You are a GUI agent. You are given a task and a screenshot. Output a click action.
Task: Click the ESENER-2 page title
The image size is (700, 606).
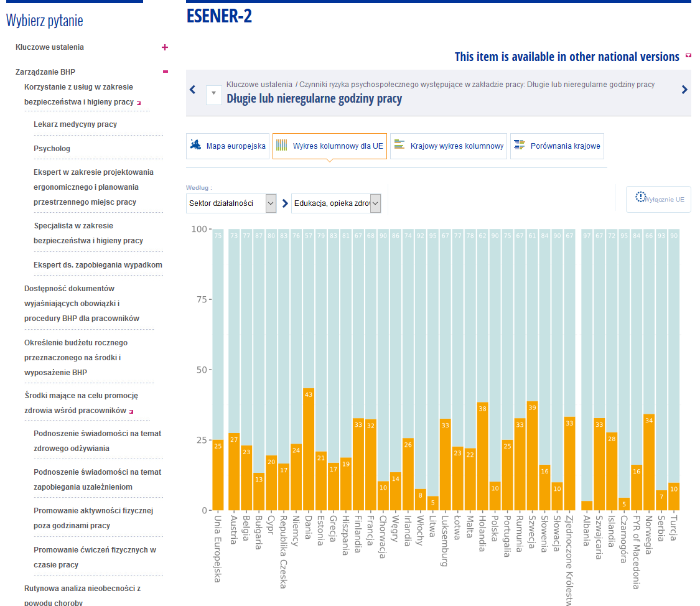pyautogui.click(x=219, y=16)
